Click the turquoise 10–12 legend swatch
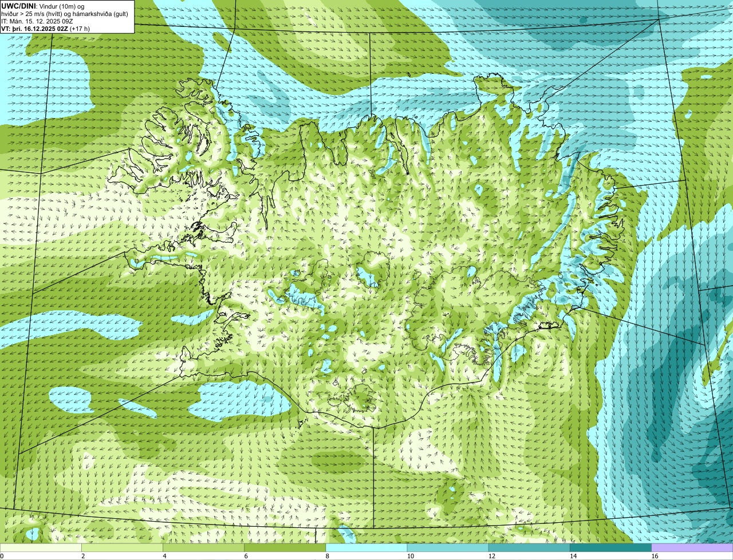Image resolution: width=733 pixels, height=560 pixels. pyautogui.click(x=448, y=547)
